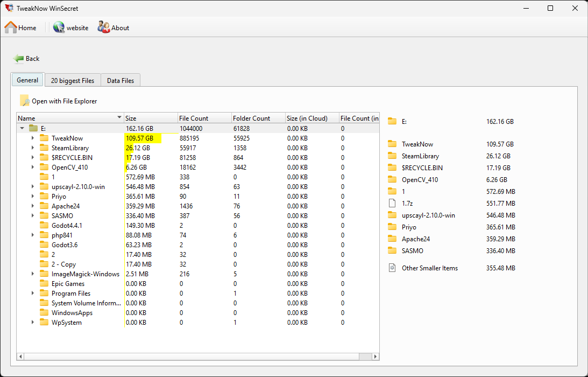Expand the php841 folder node
Screen dimensions: 588x377
33,235
